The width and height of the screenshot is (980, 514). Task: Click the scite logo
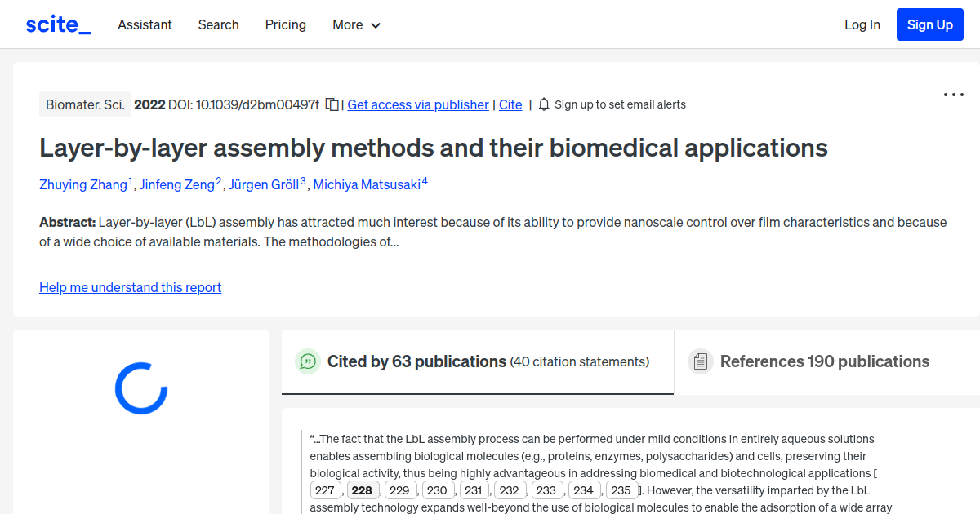tap(57, 24)
